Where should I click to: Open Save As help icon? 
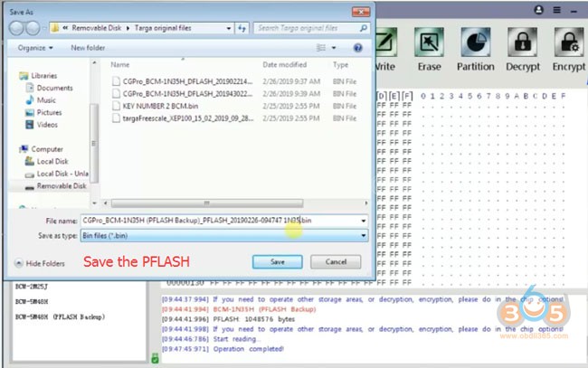(357, 48)
